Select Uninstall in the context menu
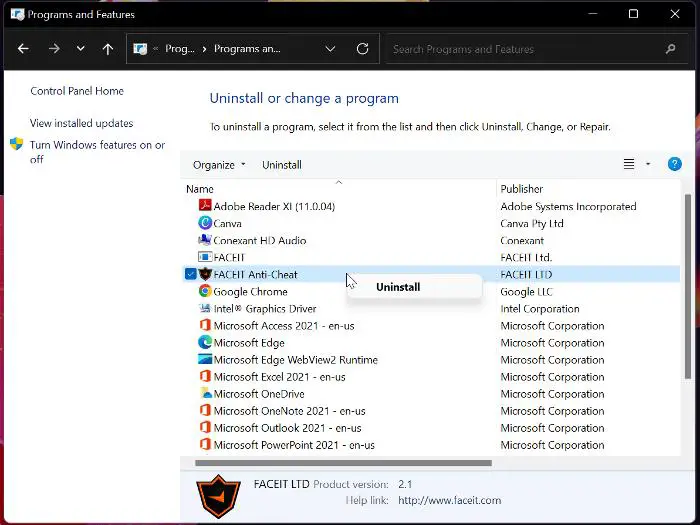 [398, 287]
